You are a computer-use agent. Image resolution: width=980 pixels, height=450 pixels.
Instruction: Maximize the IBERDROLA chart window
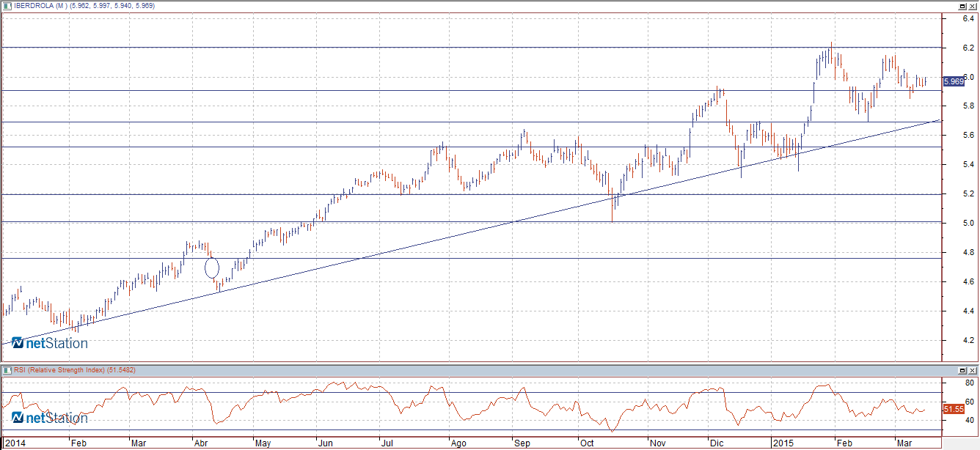pos(962,6)
